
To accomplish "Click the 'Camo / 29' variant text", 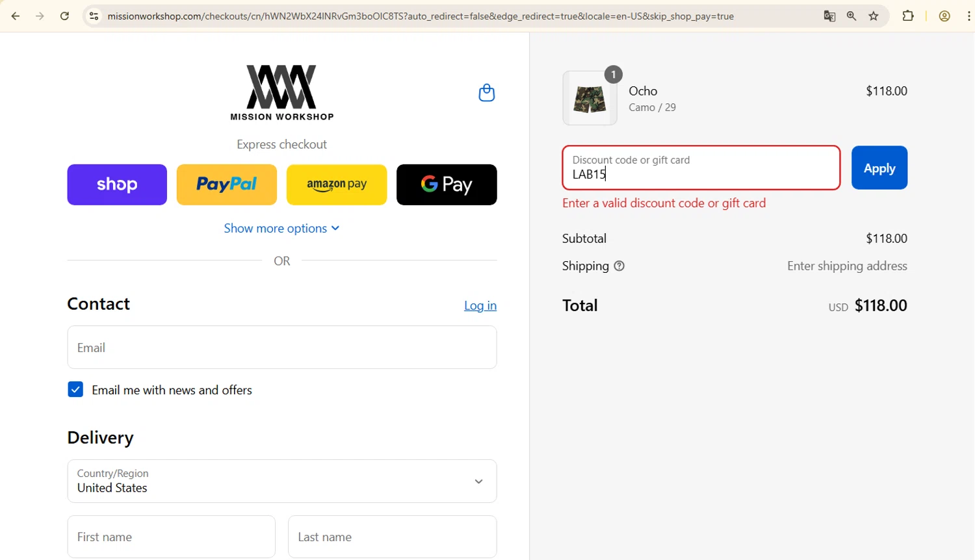I will 652,108.
